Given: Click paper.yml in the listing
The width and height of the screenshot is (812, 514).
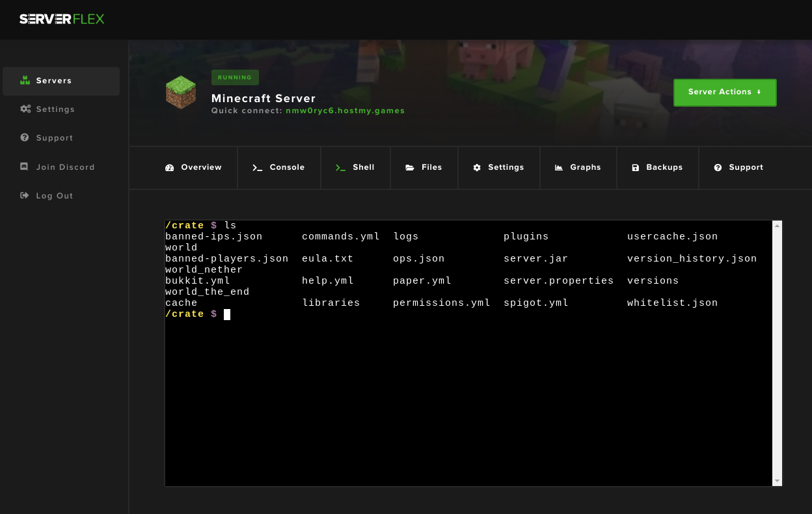Looking at the screenshot, I should click(422, 281).
